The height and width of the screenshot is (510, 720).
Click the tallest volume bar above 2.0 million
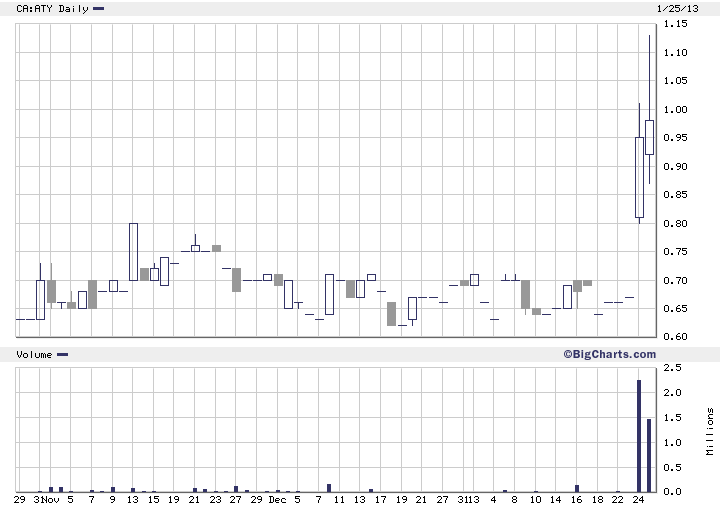click(x=639, y=436)
